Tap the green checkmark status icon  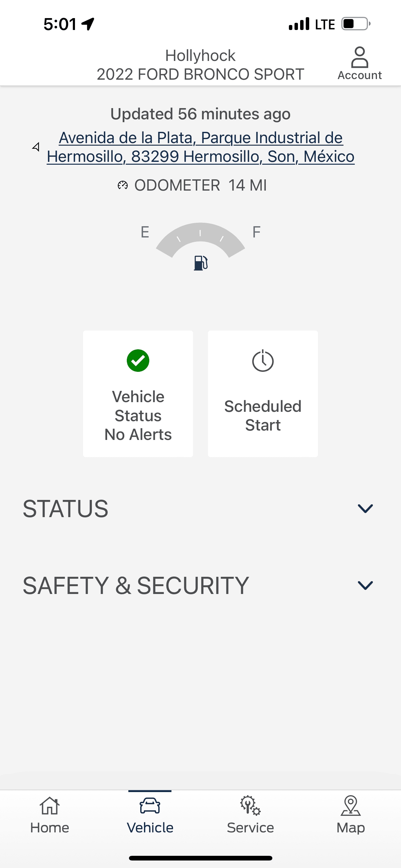pyautogui.click(x=138, y=361)
